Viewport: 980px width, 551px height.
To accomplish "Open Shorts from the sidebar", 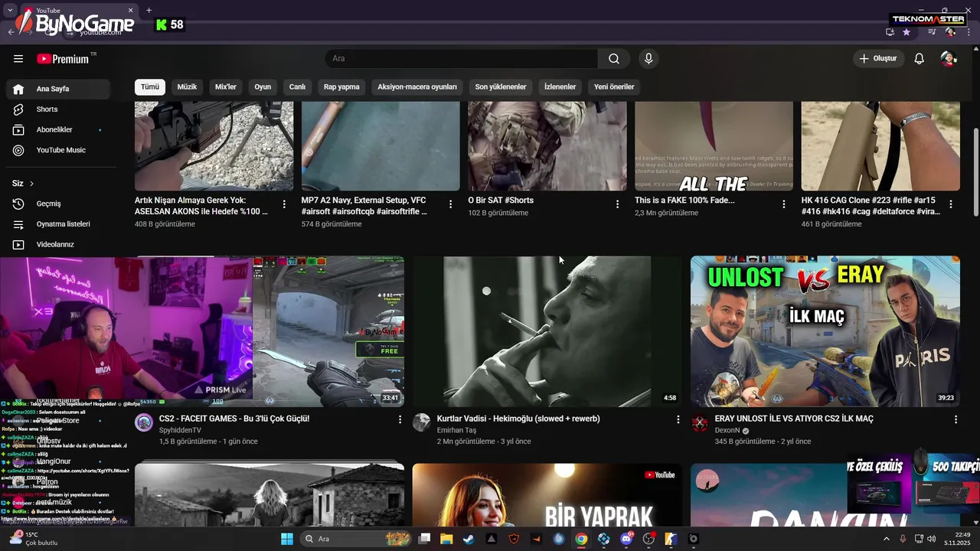I will click(x=60, y=109).
